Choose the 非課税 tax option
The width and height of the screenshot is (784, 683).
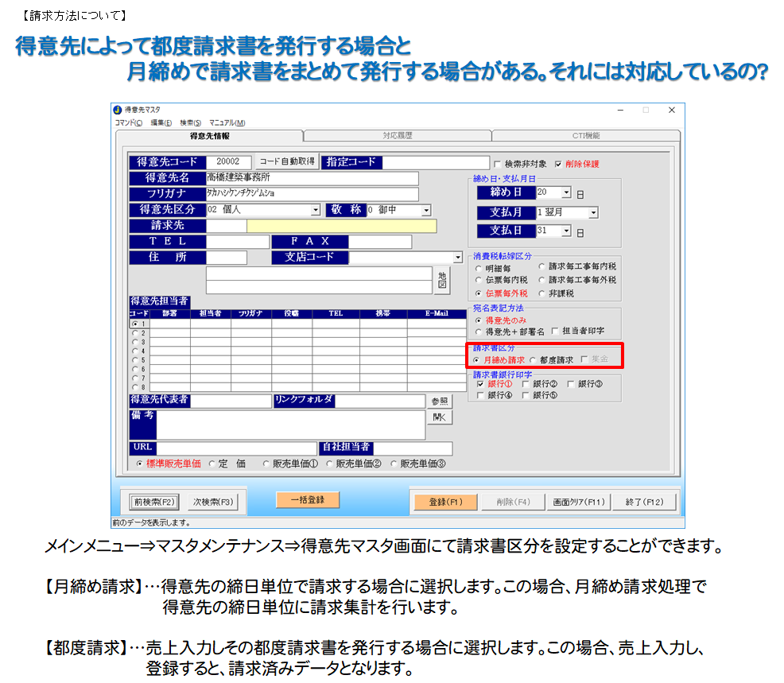coord(542,293)
